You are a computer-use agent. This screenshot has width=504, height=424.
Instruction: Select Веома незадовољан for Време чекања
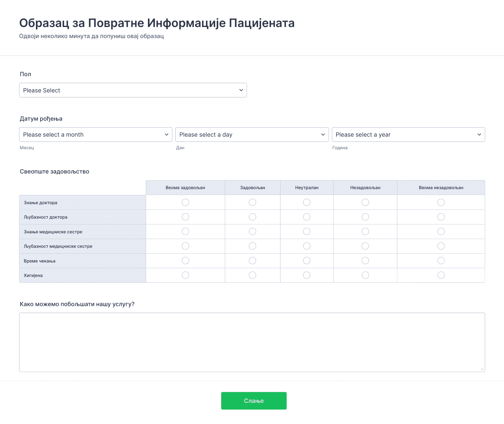pos(441,261)
